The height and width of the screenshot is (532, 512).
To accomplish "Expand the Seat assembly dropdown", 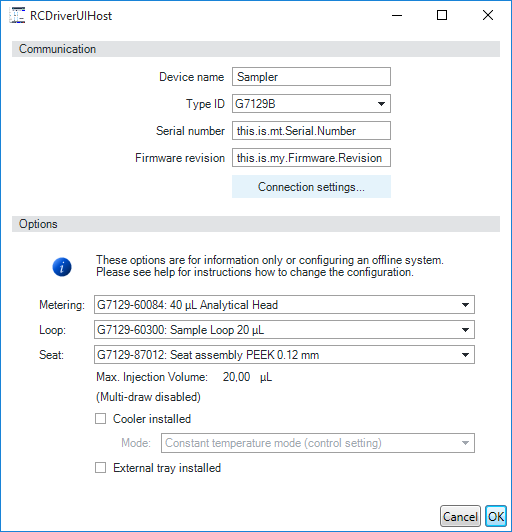I will pyautogui.click(x=284, y=355).
